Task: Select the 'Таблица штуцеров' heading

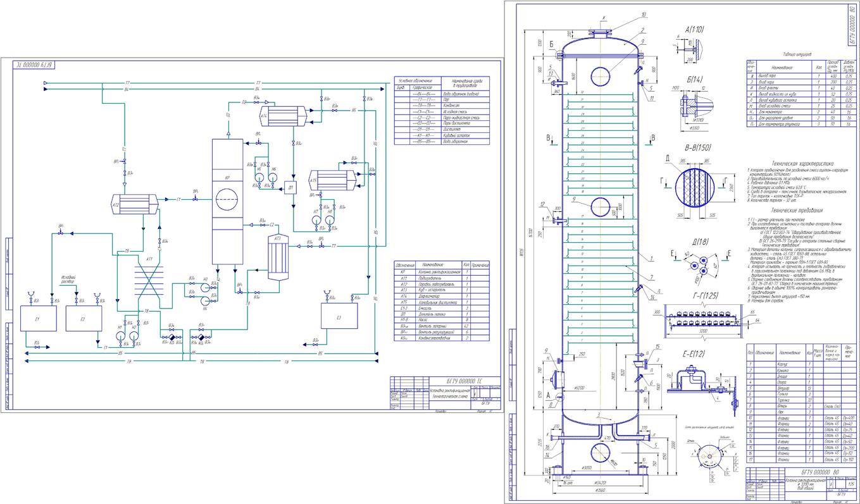Action: tap(797, 54)
